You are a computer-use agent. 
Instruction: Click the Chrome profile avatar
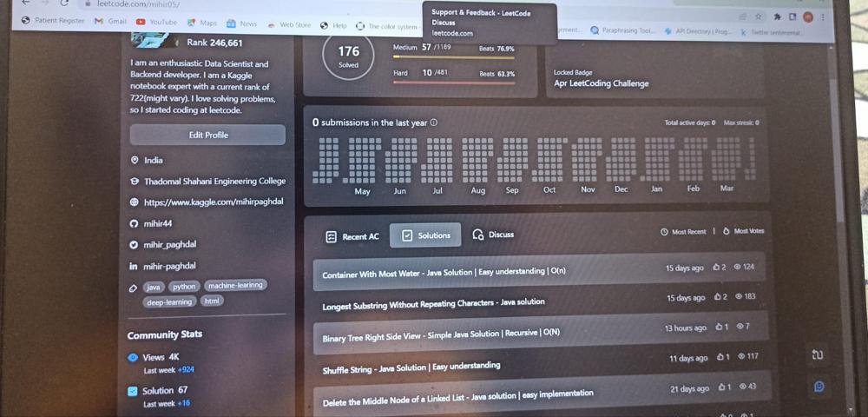coord(808,17)
